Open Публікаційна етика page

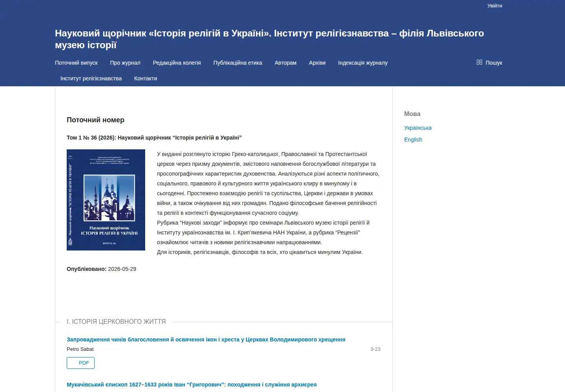238,63
